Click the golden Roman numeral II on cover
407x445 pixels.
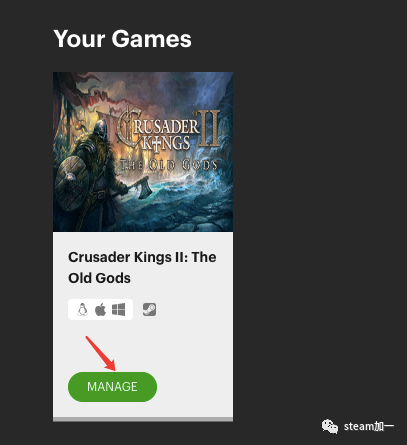point(209,128)
